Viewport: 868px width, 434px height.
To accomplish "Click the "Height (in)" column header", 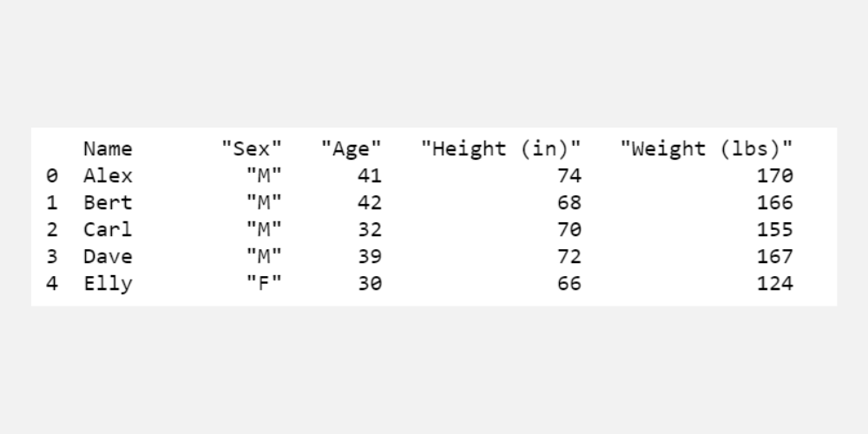I will click(501, 149).
